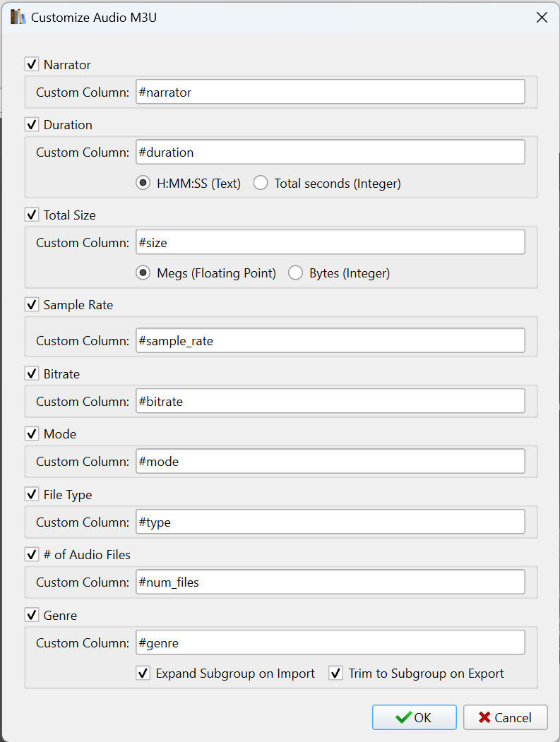This screenshot has width=560, height=742.
Task: Click the #narrator custom column field
Action: (330, 92)
